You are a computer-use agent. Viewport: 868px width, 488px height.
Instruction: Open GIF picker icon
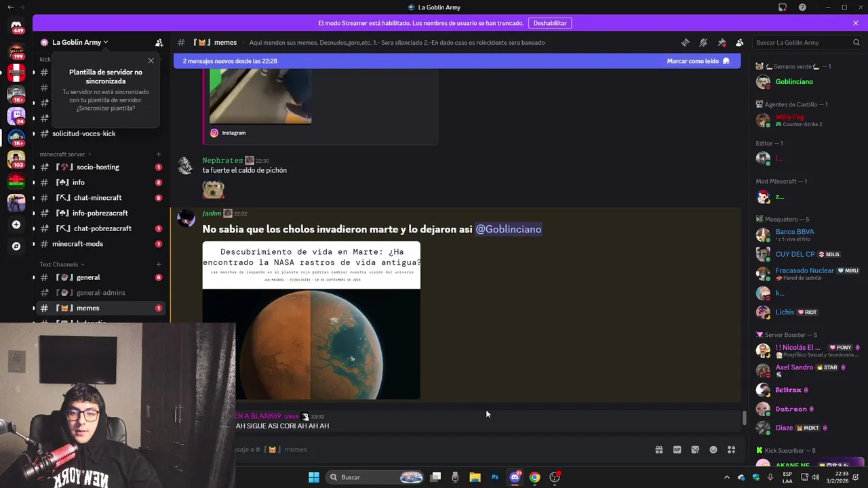[677, 449]
